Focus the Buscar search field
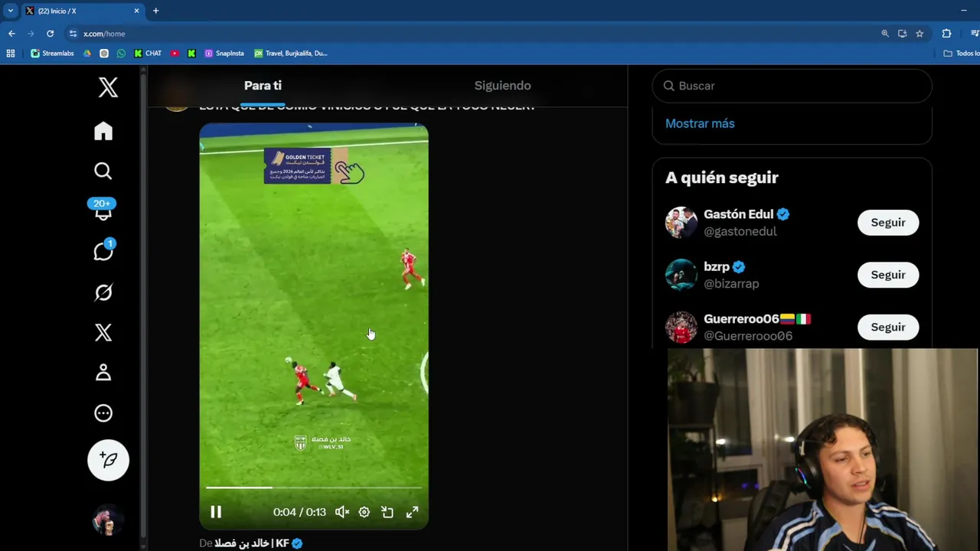The height and width of the screenshot is (551, 980). pos(792,86)
